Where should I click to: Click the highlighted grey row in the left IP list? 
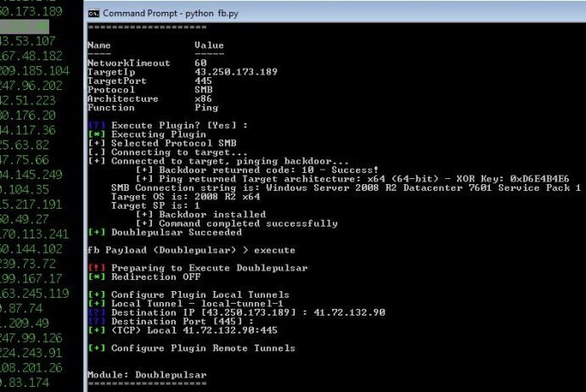coord(25,26)
